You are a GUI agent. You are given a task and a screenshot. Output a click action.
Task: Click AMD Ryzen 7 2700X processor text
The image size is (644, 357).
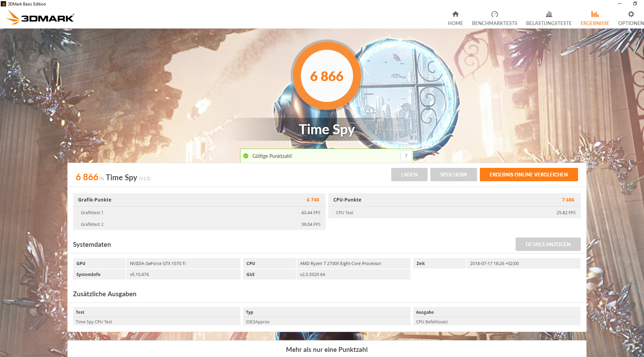click(x=340, y=264)
